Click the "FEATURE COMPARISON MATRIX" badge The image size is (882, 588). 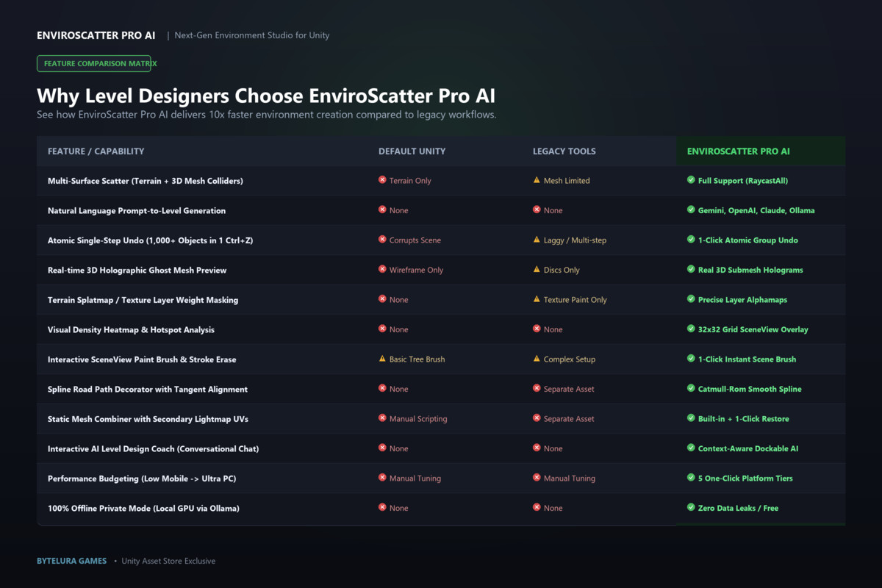tap(94, 63)
